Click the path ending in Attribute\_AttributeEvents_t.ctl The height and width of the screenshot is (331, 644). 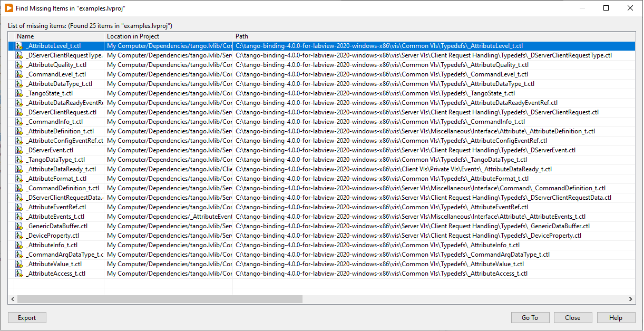click(411, 217)
